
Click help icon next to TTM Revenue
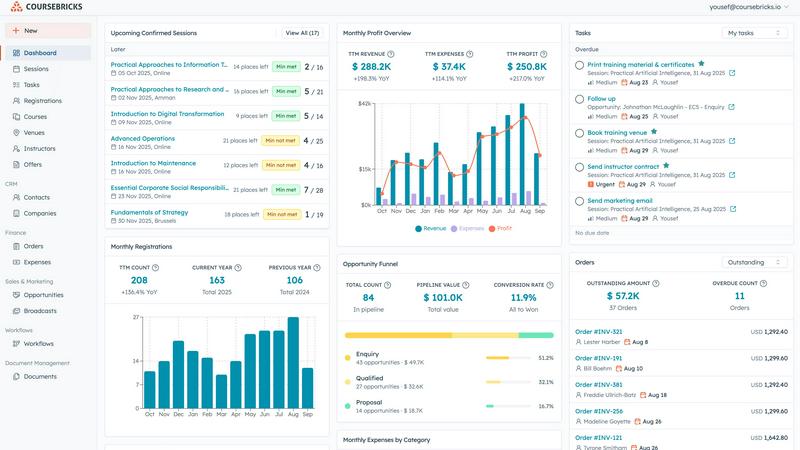pyautogui.click(x=390, y=54)
